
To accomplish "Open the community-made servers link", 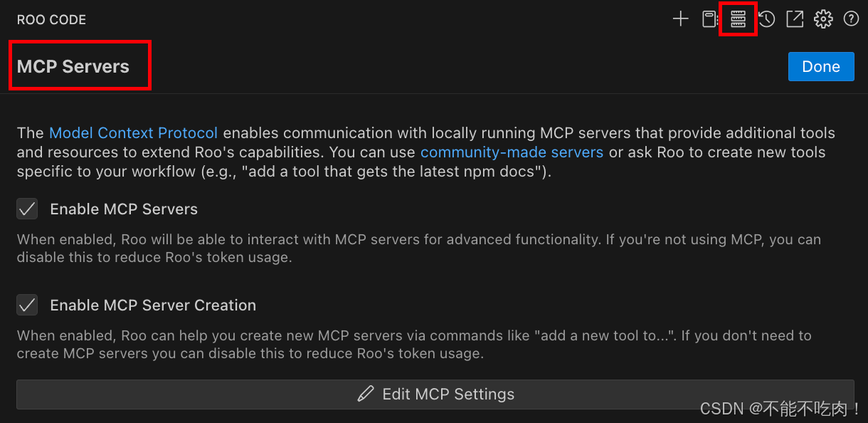I will pos(512,152).
